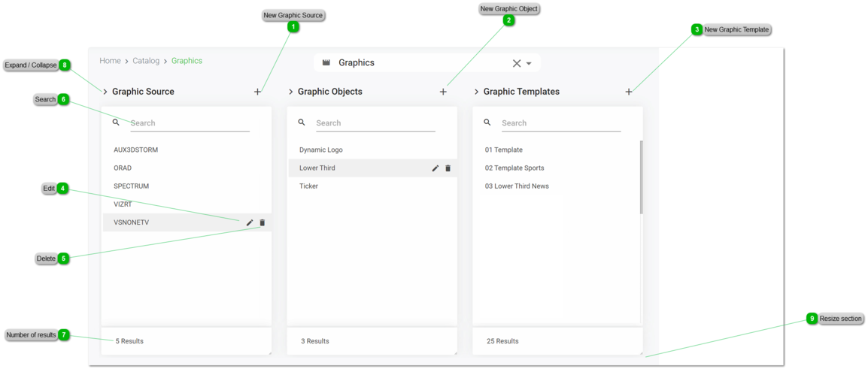Add a new Graphic Source

257,92
